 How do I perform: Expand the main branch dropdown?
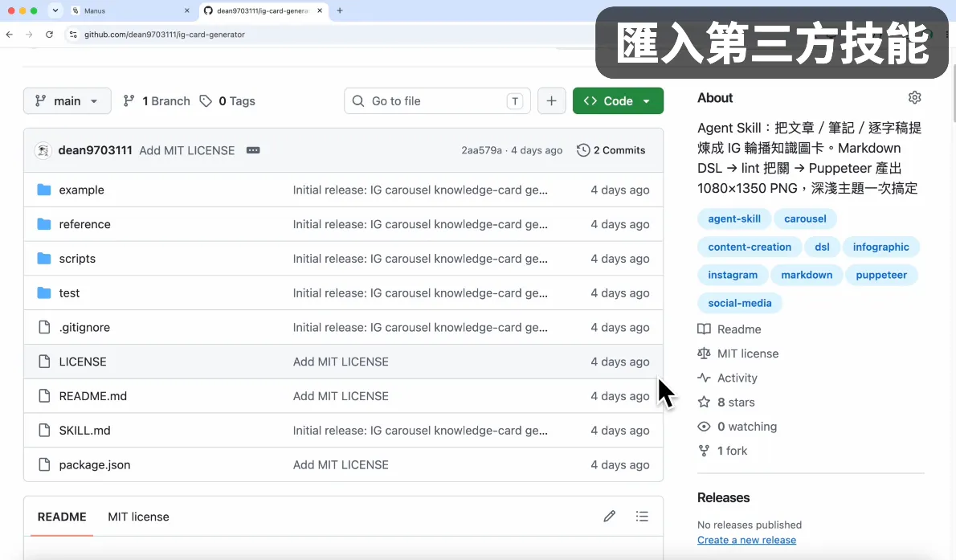(67, 100)
